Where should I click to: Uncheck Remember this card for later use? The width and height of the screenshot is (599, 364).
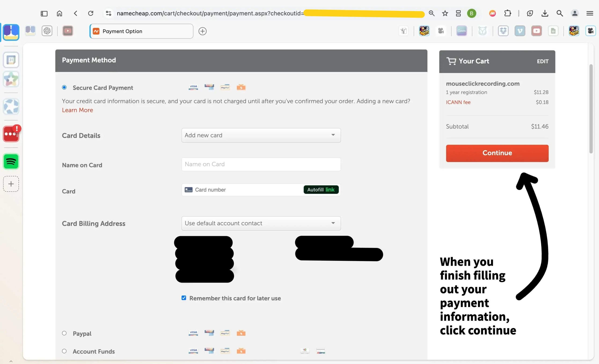click(184, 298)
